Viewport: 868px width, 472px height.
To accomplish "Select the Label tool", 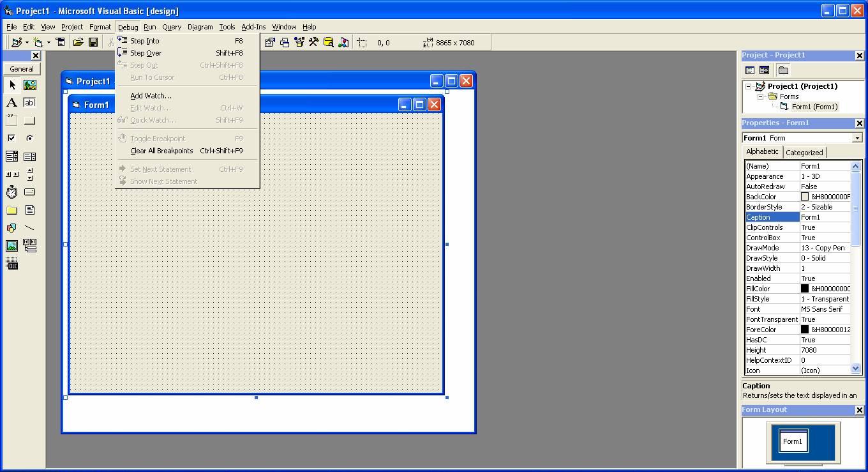I will tap(11, 102).
